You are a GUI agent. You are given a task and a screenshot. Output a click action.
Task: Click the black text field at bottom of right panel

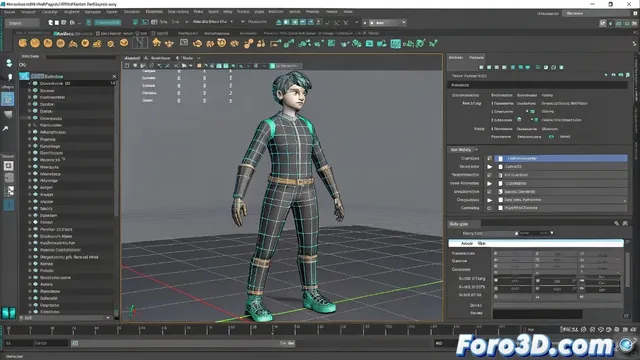[537, 313]
